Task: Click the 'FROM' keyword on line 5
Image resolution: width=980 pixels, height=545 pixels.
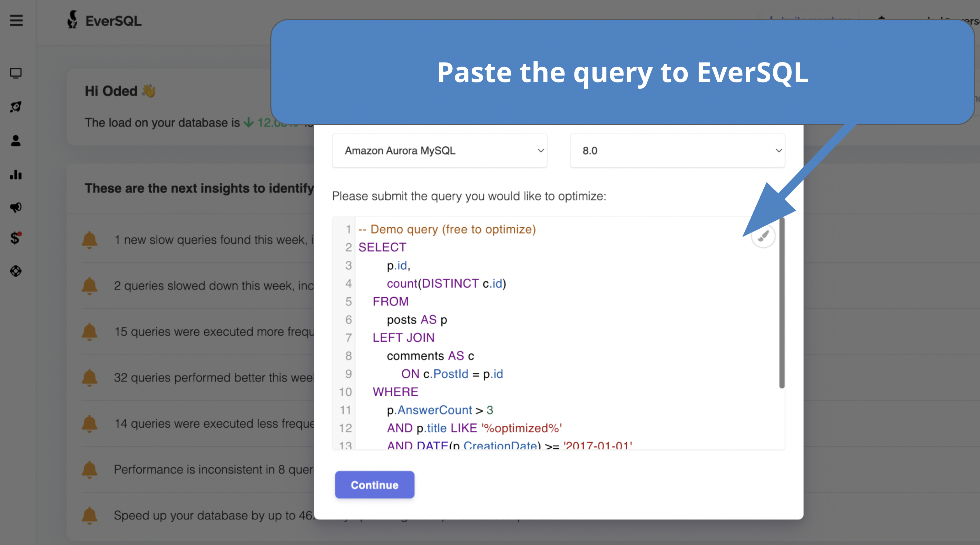Action: pyautogui.click(x=390, y=301)
